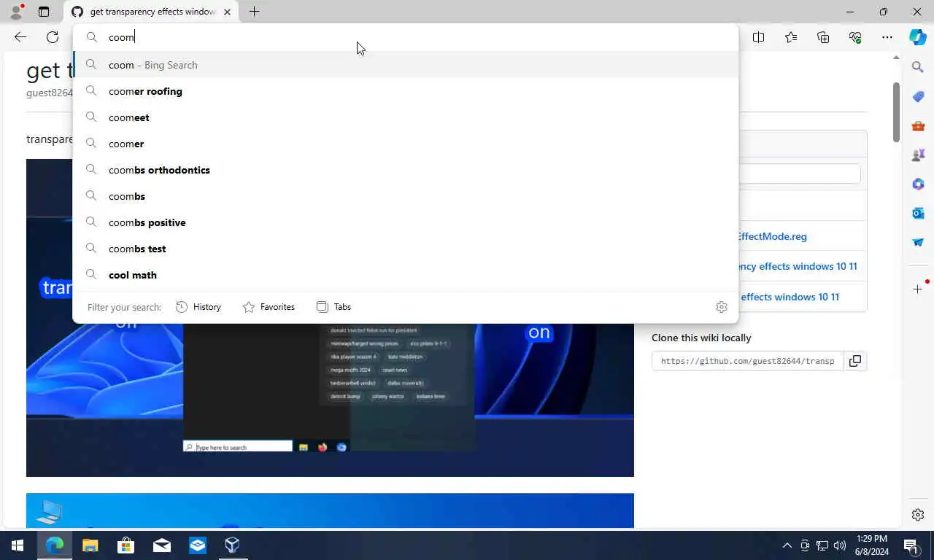Open sidebar Search icon
The image size is (934, 560).
click(x=918, y=67)
